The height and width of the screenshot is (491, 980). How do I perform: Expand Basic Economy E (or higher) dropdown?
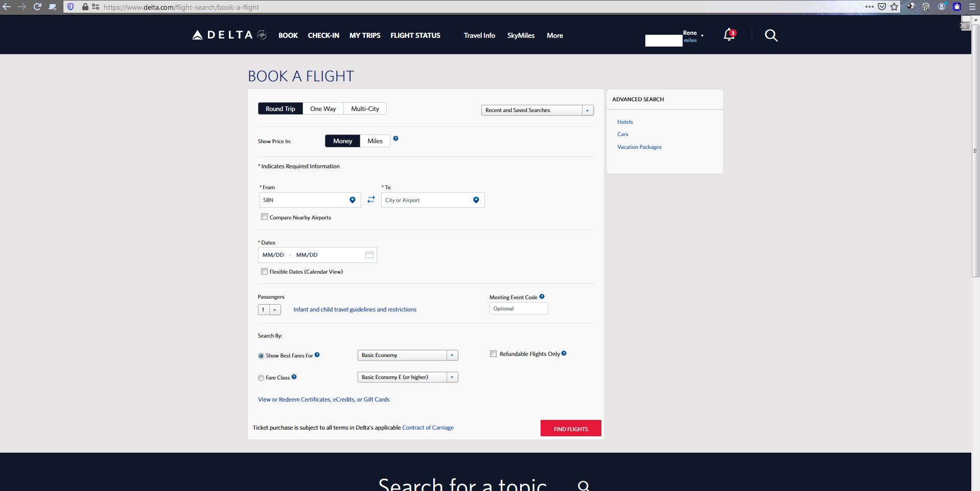click(408, 377)
